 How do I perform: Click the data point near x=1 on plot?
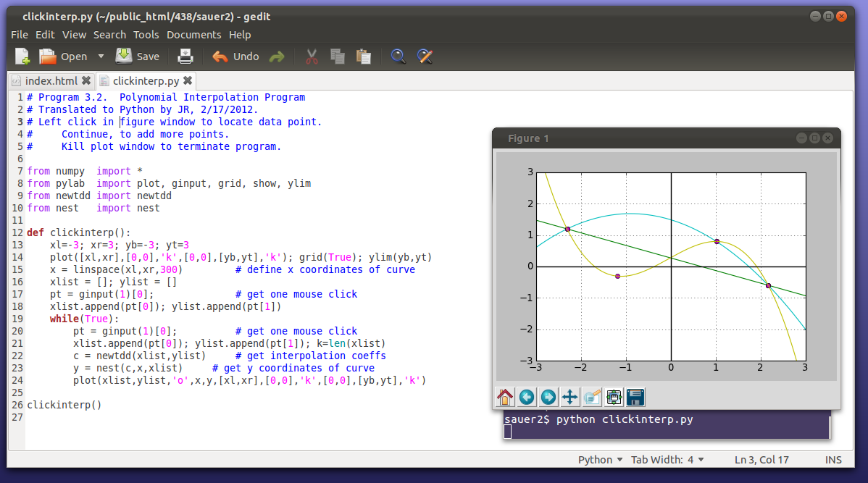coord(717,242)
